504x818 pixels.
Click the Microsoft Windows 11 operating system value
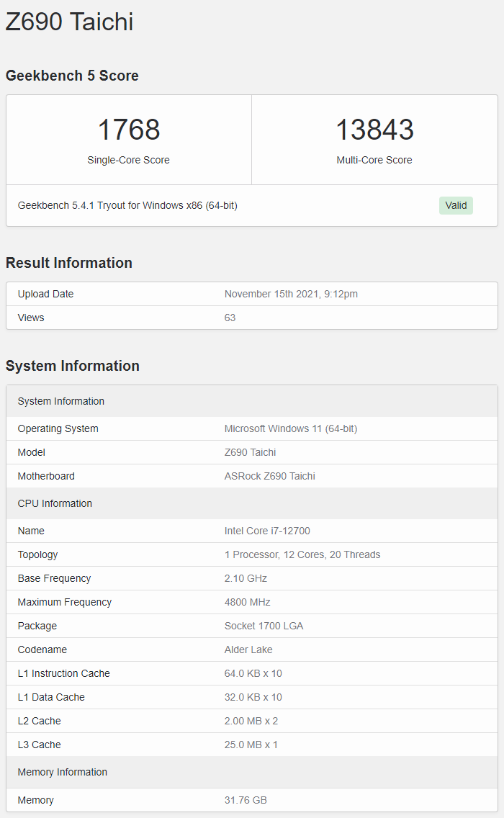point(291,428)
